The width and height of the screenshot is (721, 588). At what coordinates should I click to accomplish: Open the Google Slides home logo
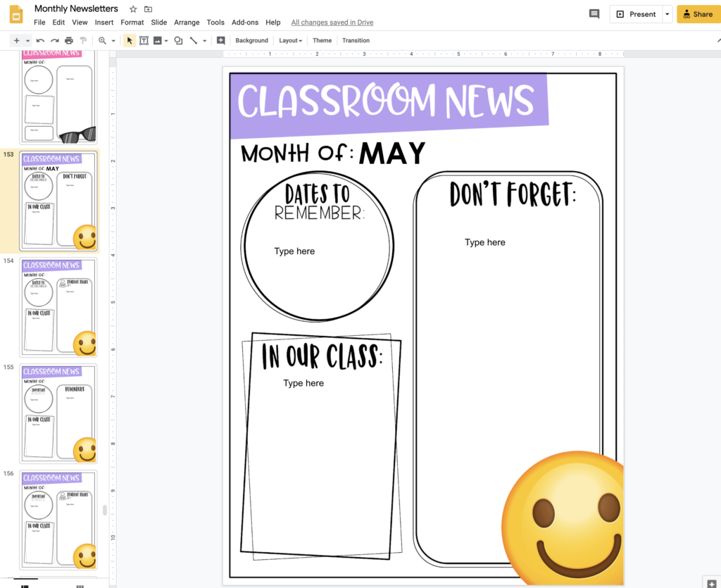tap(16, 14)
